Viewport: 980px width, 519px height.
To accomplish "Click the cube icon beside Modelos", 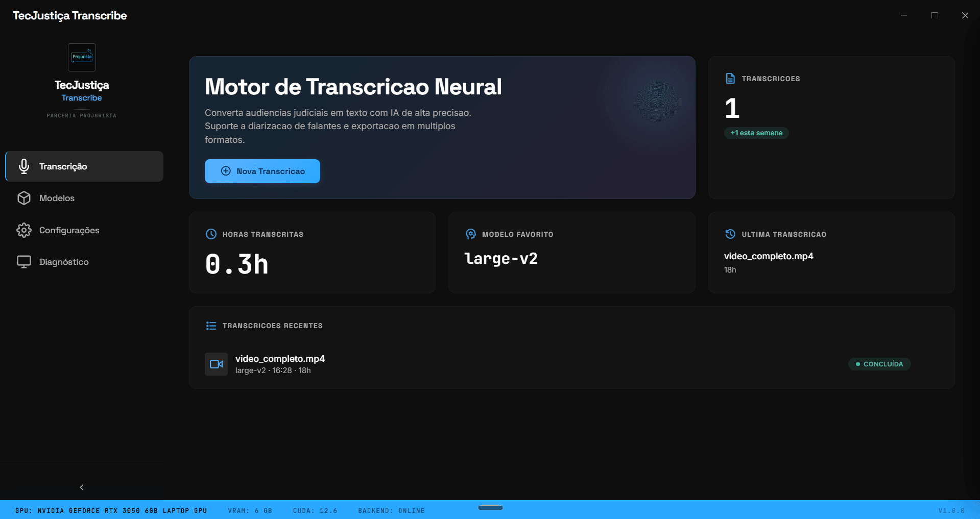I will (23, 198).
